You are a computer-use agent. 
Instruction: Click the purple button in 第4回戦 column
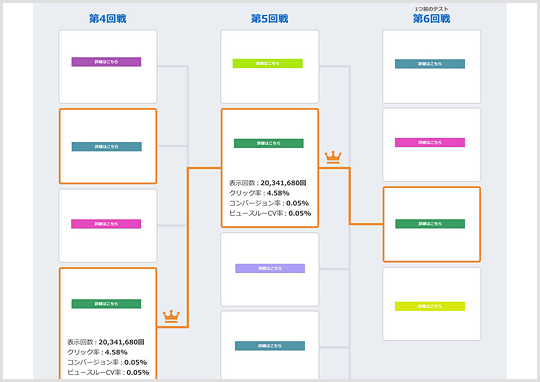[106, 62]
